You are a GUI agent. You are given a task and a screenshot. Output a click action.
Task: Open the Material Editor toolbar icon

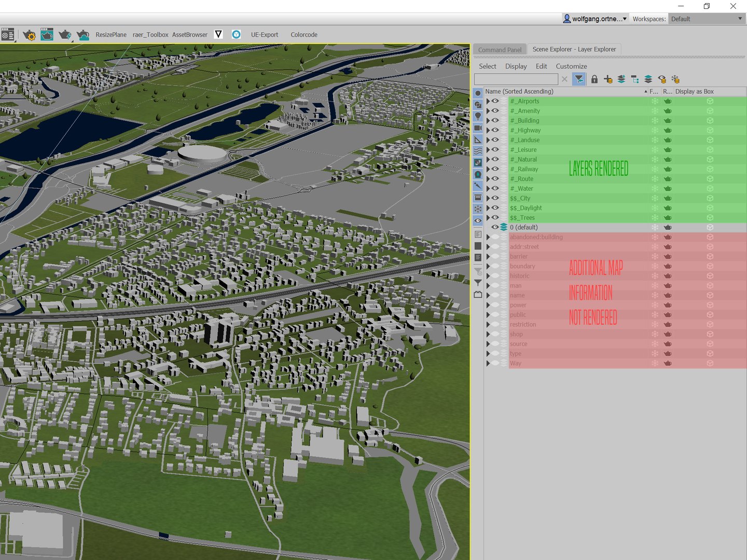7,35
